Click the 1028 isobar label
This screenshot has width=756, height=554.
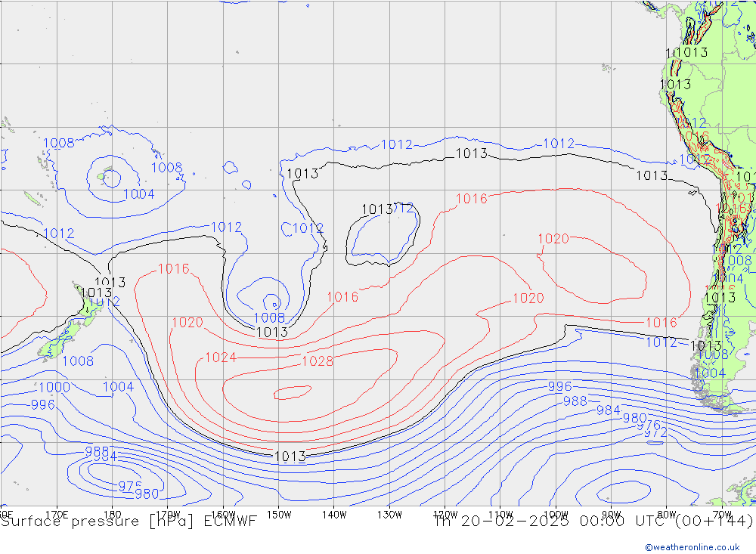click(x=318, y=361)
